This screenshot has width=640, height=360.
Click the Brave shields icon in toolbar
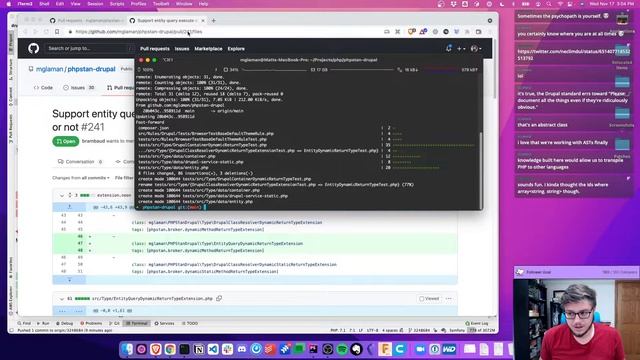coord(411,31)
